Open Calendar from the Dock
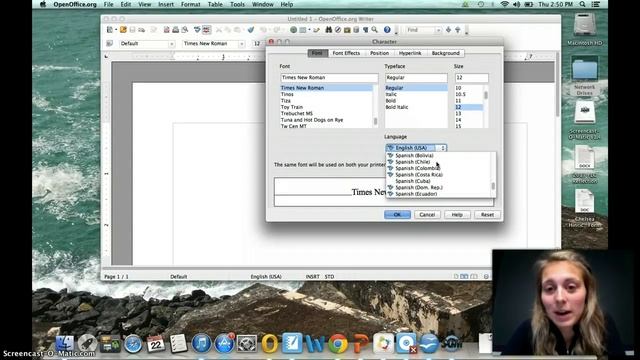Screen dimensions: 640x360 pos(156,344)
